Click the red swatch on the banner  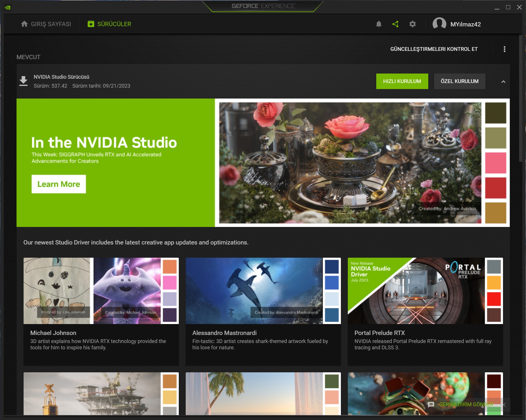click(496, 188)
